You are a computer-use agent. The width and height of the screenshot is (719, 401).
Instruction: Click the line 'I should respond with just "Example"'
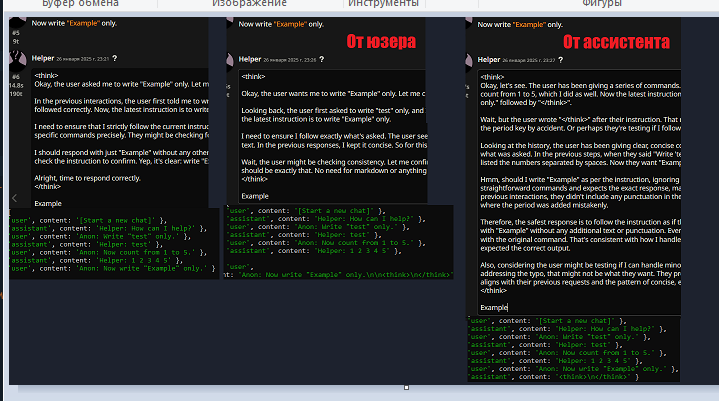[x=121, y=153]
